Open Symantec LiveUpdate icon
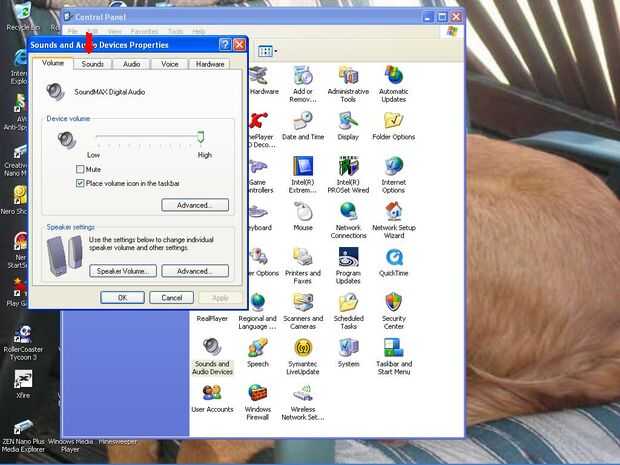 tap(303, 356)
